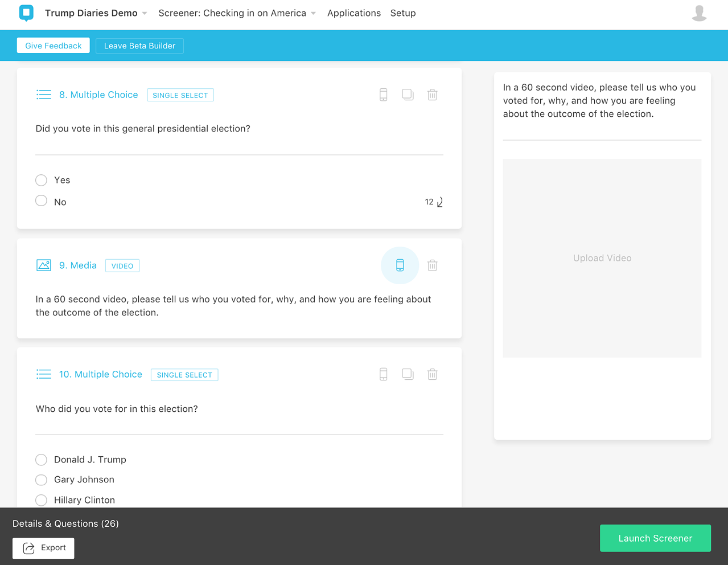
Task: Click the Give Feedback button
Action: (54, 46)
